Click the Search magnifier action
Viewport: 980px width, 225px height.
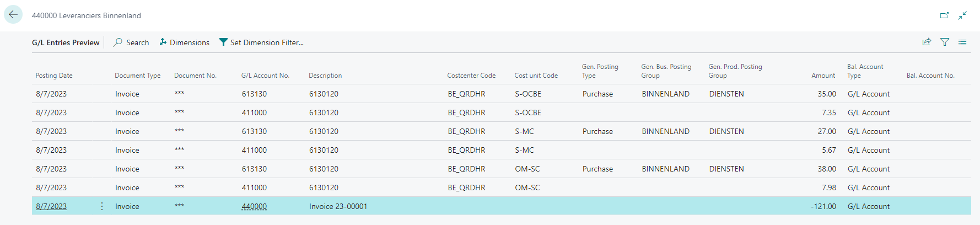click(x=131, y=42)
